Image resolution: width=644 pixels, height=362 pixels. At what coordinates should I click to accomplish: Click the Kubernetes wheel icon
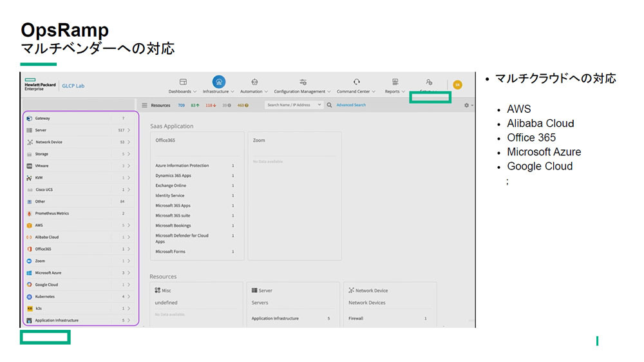(29, 297)
